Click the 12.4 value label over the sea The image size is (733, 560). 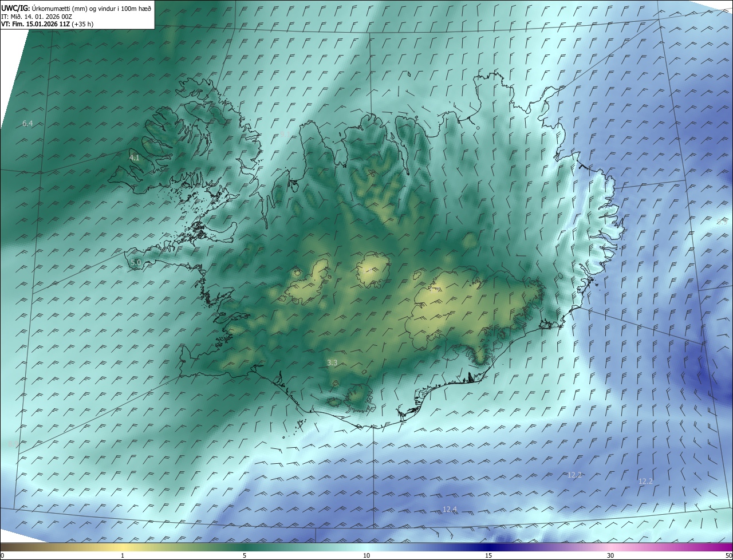point(450,509)
